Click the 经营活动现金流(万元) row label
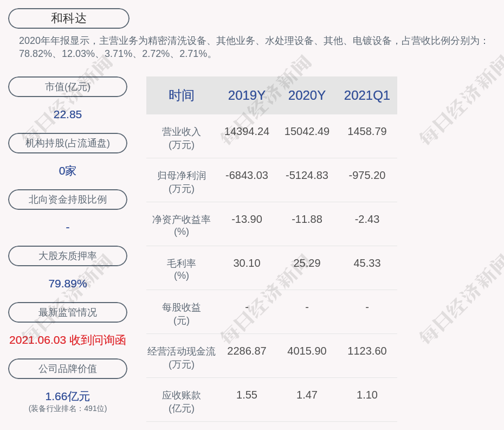 182,358
